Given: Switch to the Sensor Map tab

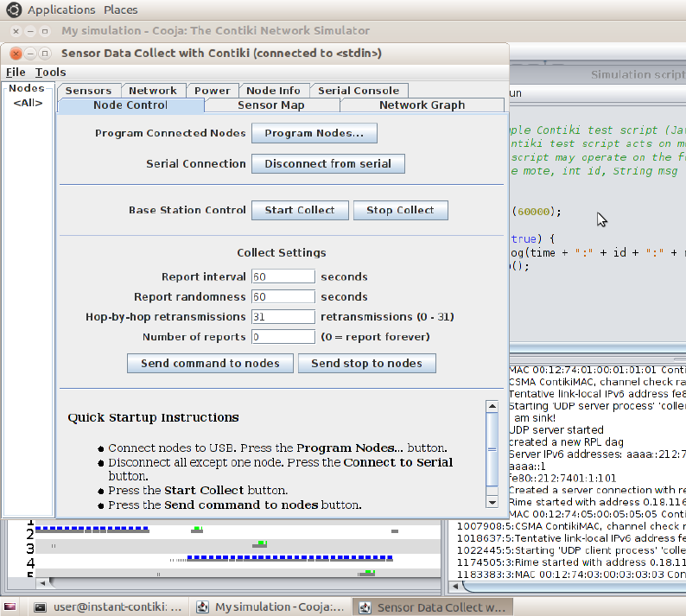Looking at the screenshot, I should pos(270,105).
